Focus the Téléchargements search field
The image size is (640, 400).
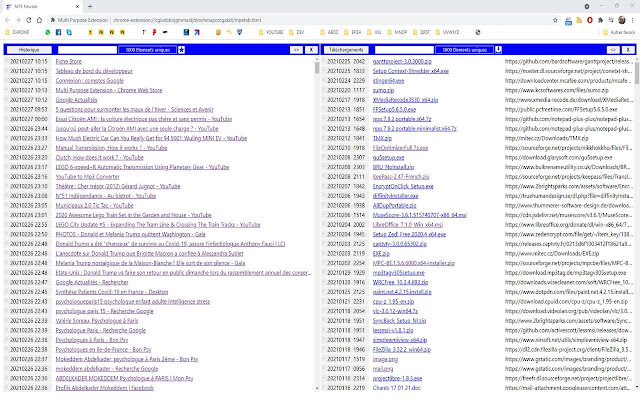pos(404,50)
